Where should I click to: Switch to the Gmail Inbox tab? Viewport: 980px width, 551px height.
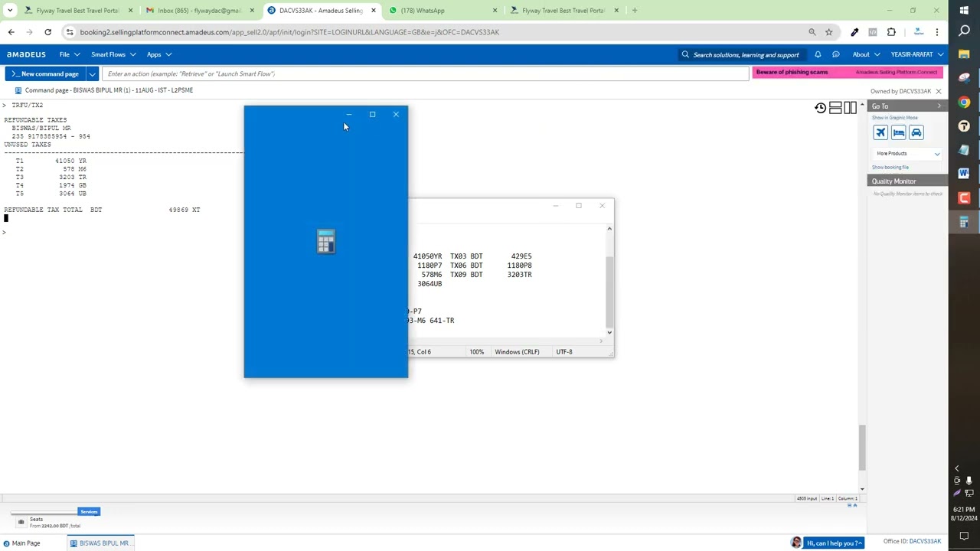[x=198, y=11]
